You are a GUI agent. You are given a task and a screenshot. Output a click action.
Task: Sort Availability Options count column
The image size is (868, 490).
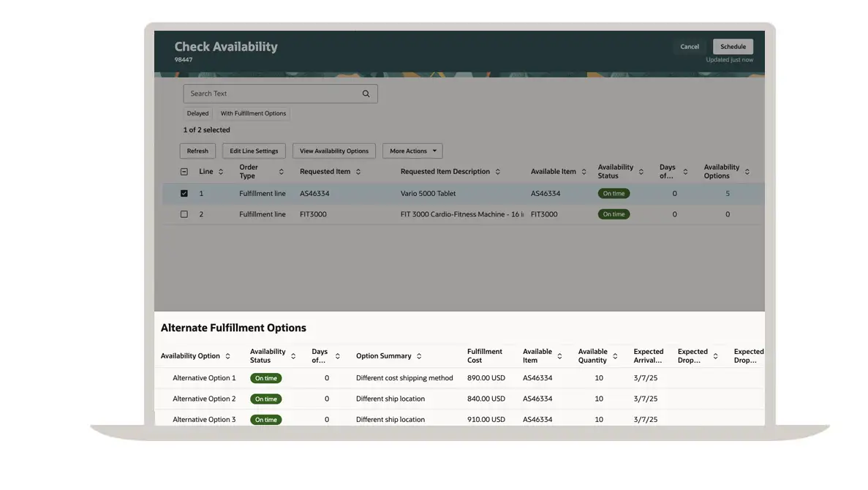coord(747,172)
